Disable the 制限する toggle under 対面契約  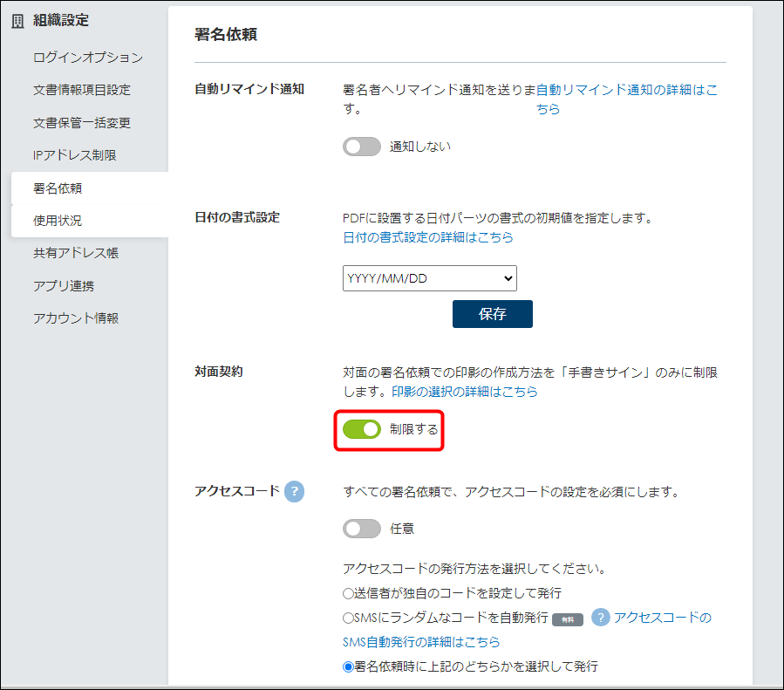pyautogui.click(x=362, y=429)
